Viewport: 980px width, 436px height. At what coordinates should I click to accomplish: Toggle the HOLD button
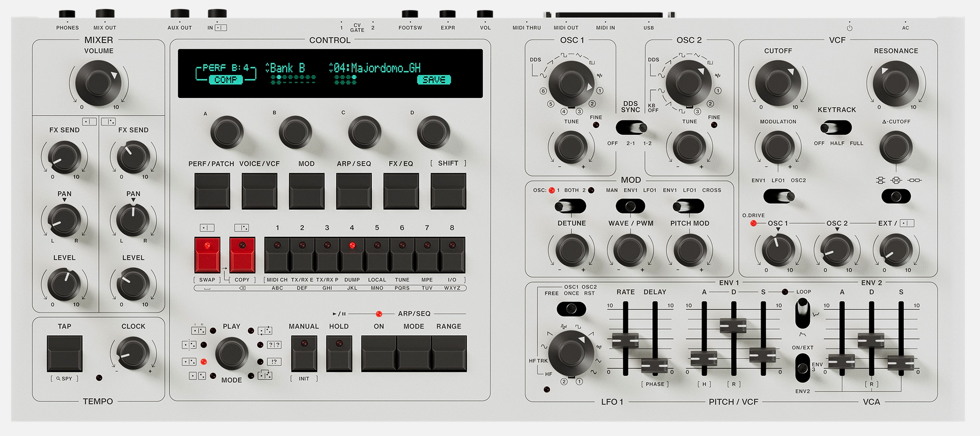click(x=339, y=354)
